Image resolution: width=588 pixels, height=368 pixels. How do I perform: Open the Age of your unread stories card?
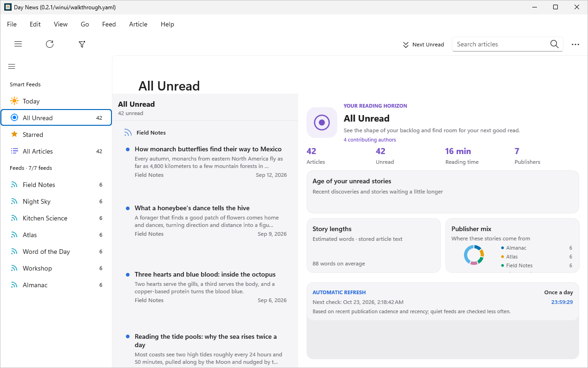[x=443, y=192]
